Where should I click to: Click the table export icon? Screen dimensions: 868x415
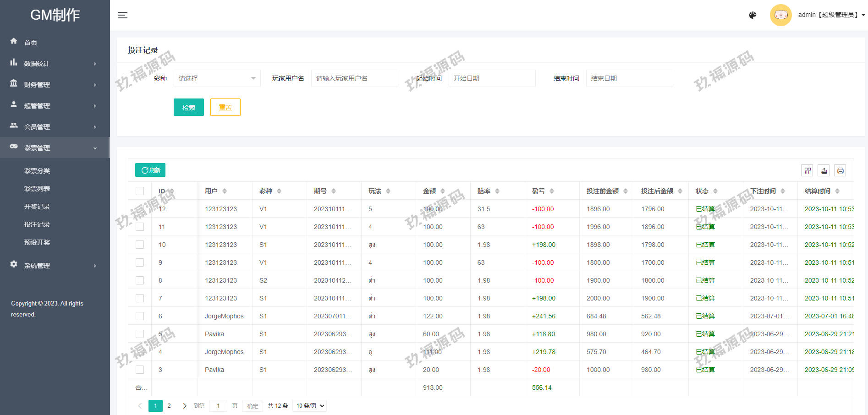[824, 171]
